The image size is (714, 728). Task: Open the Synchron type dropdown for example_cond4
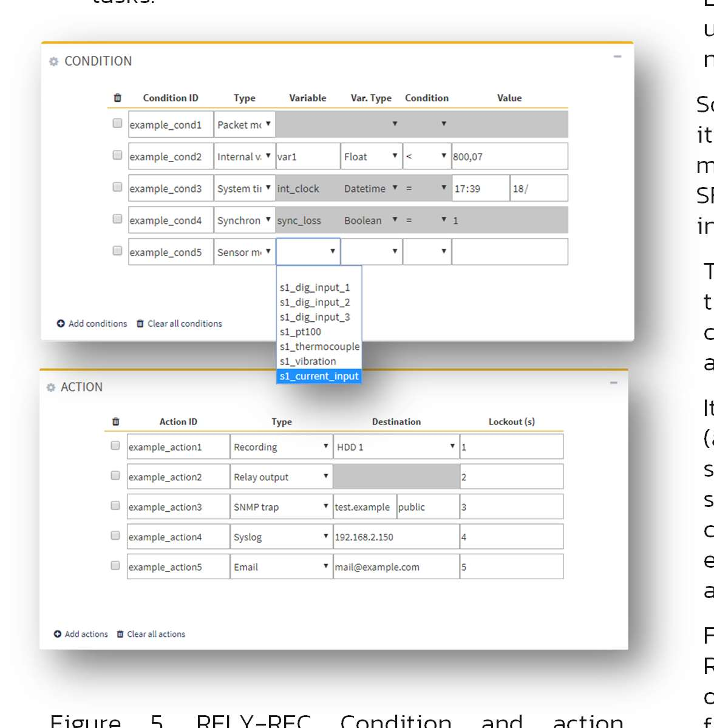click(245, 220)
